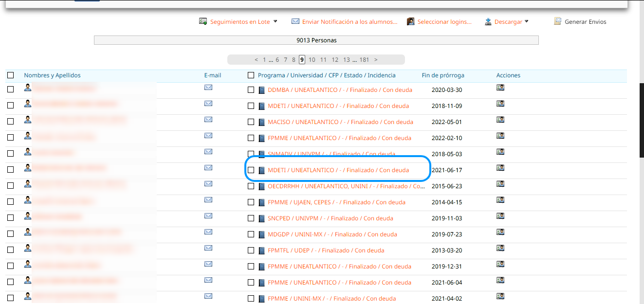Click the Seguimientos en Lote icon

coord(203,21)
